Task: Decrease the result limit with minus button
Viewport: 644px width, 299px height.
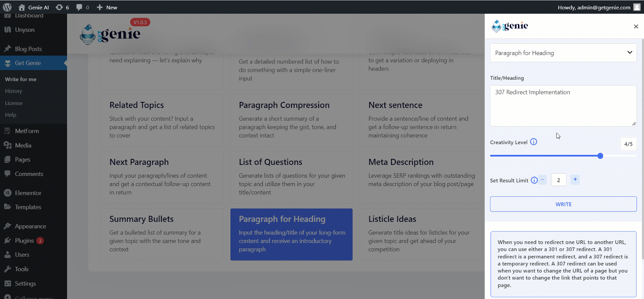Action: (543, 179)
